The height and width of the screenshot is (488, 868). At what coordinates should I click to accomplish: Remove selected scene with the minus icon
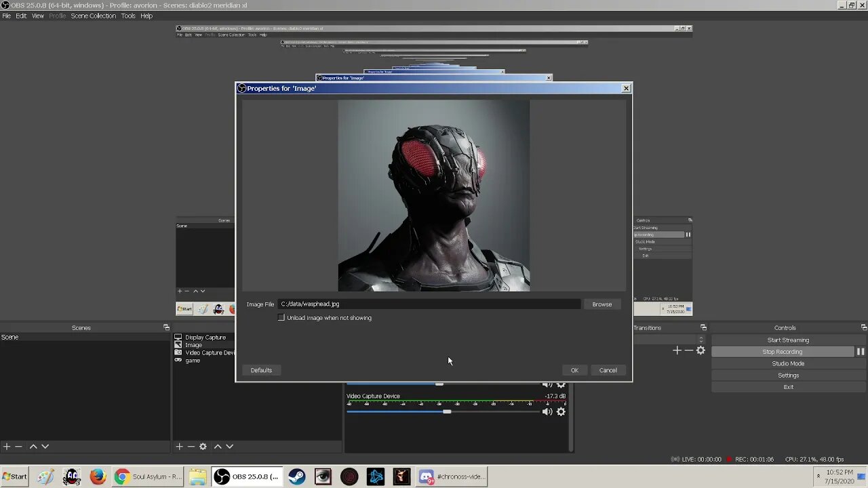19,447
